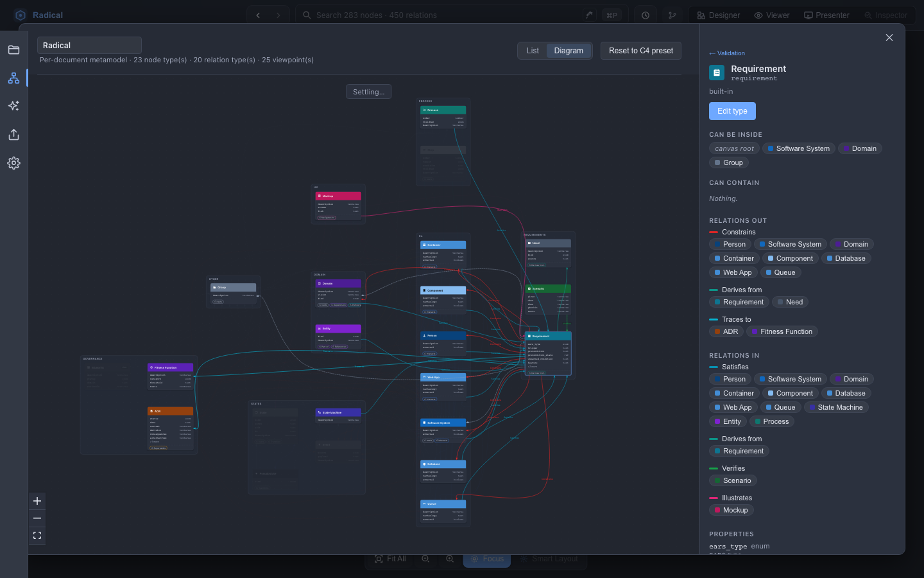Select the Fitness Function node in diagram
The width and height of the screenshot is (924, 578).
click(x=170, y=377)
